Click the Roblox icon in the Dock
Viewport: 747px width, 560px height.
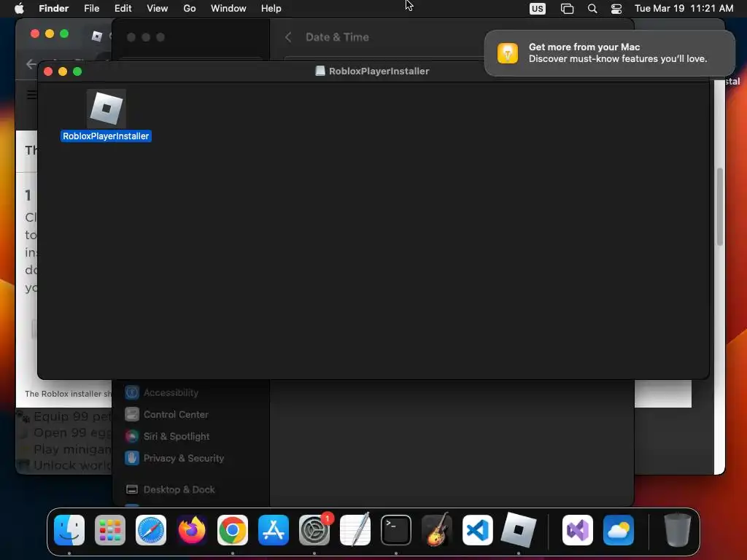coord(519,530)
